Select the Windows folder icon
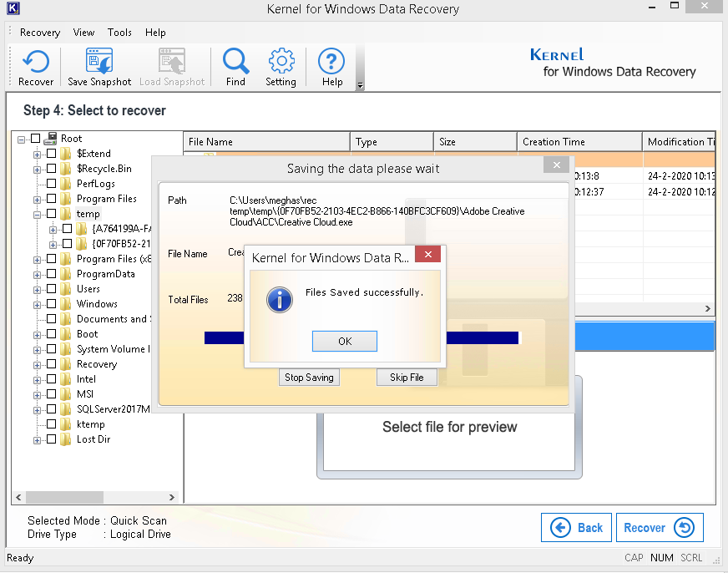 click(66, 304)
